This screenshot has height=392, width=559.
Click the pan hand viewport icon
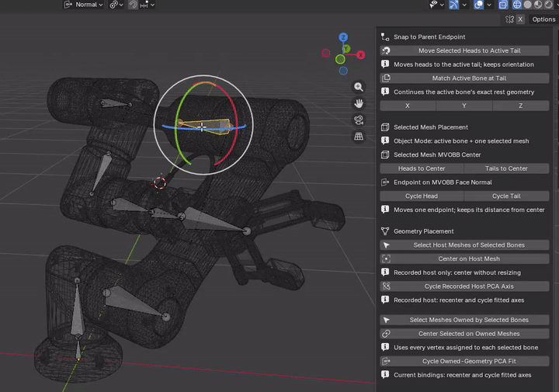pos(359,103)
